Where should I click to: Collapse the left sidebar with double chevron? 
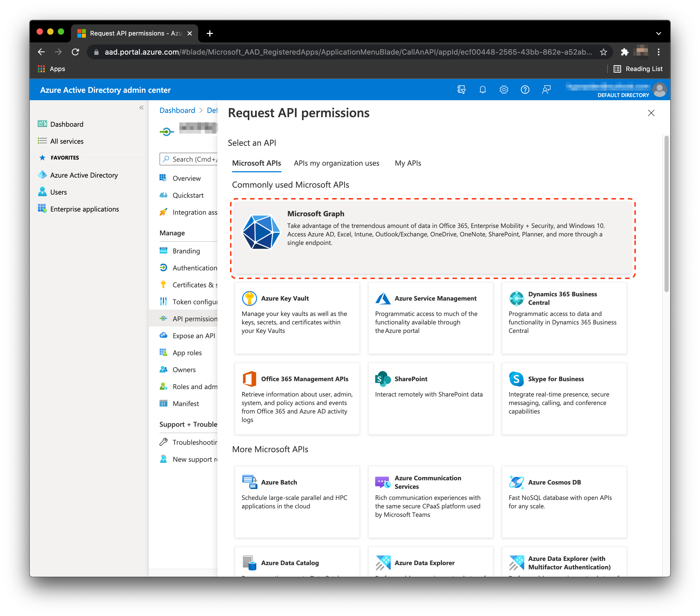coord(141,108)
